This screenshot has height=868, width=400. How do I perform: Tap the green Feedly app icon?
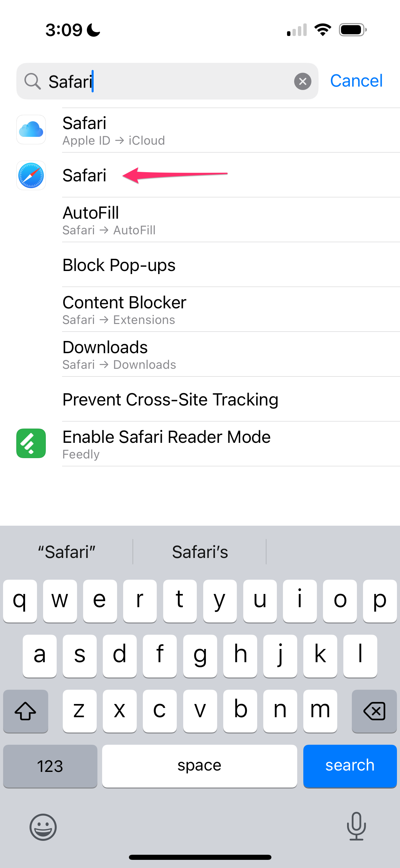pos(31,444)
